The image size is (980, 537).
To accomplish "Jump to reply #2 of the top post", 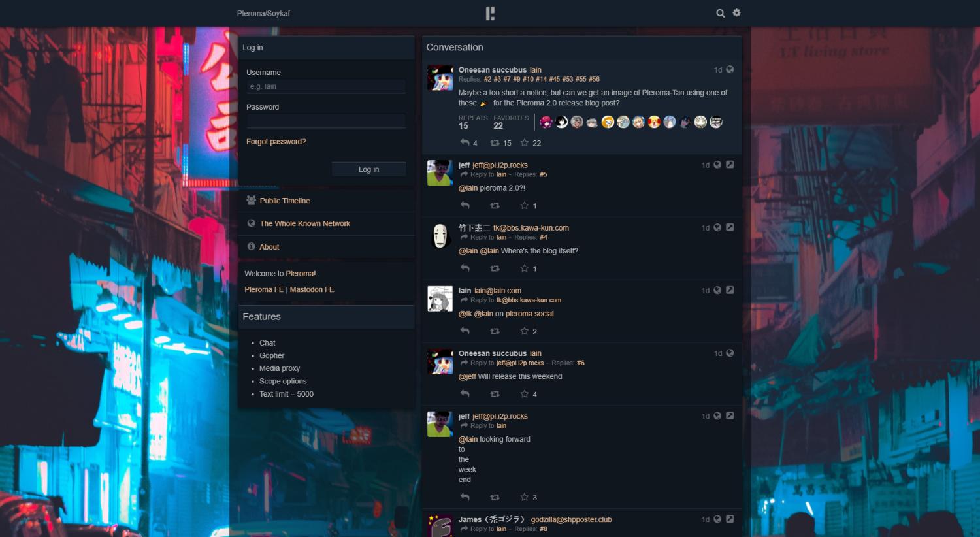I will pyautogui.click(x=487, y=79).
